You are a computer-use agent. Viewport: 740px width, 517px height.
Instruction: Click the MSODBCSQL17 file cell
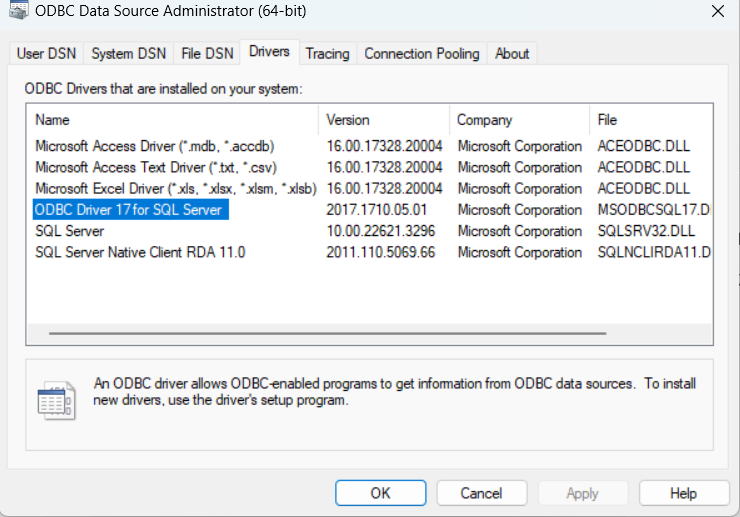[x=654, y=210]
